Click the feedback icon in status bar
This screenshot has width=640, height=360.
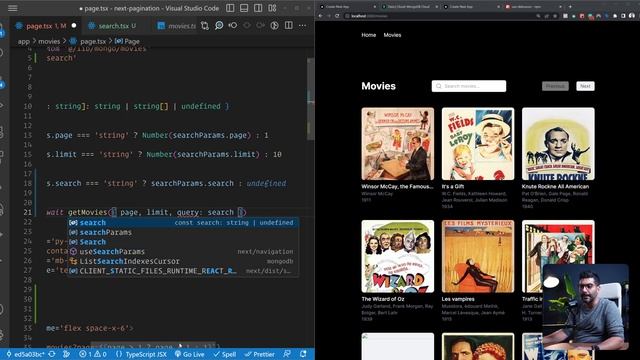tap(287, 354)
